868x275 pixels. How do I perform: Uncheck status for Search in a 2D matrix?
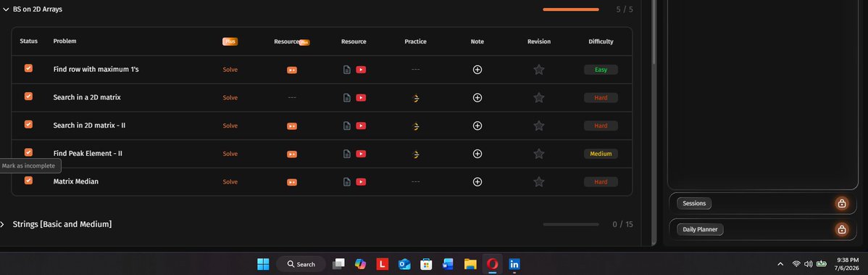(28, 96)
